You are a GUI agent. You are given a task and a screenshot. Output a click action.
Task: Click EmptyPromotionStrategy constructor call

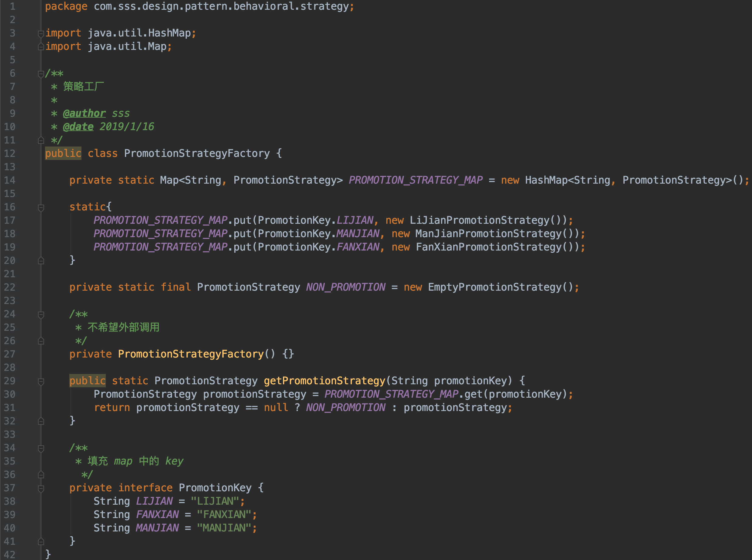495,288
